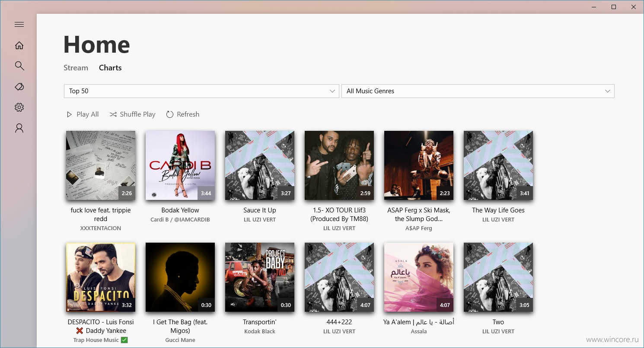644x348 pixels.
Task: Open the account profile icon
Action: [19, 128]
